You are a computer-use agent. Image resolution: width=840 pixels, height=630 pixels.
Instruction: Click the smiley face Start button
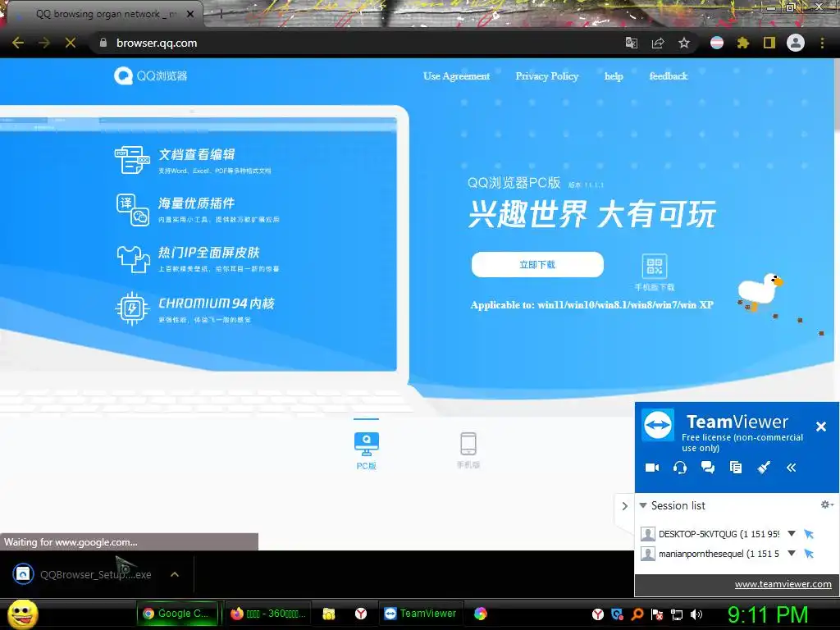[22, 614]
